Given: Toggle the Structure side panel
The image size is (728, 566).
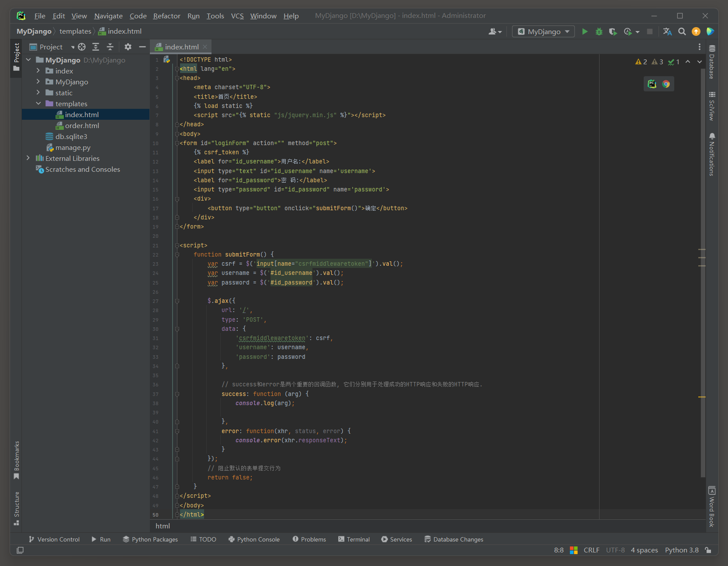Looking at the screenshot, I should 17,508.
